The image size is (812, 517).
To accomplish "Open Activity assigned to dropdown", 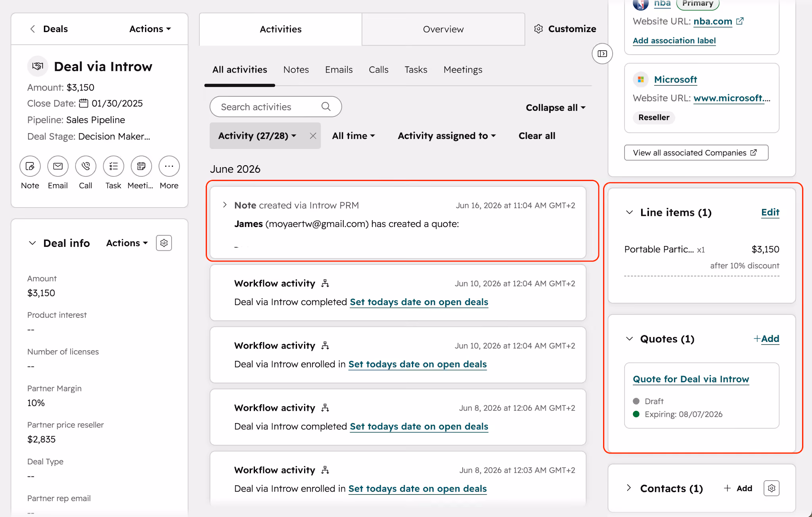I will pyautogui.click(x=447, y=136).
